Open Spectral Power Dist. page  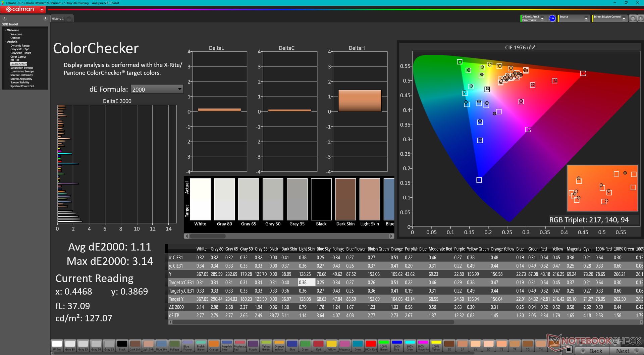tap(22, 86)
